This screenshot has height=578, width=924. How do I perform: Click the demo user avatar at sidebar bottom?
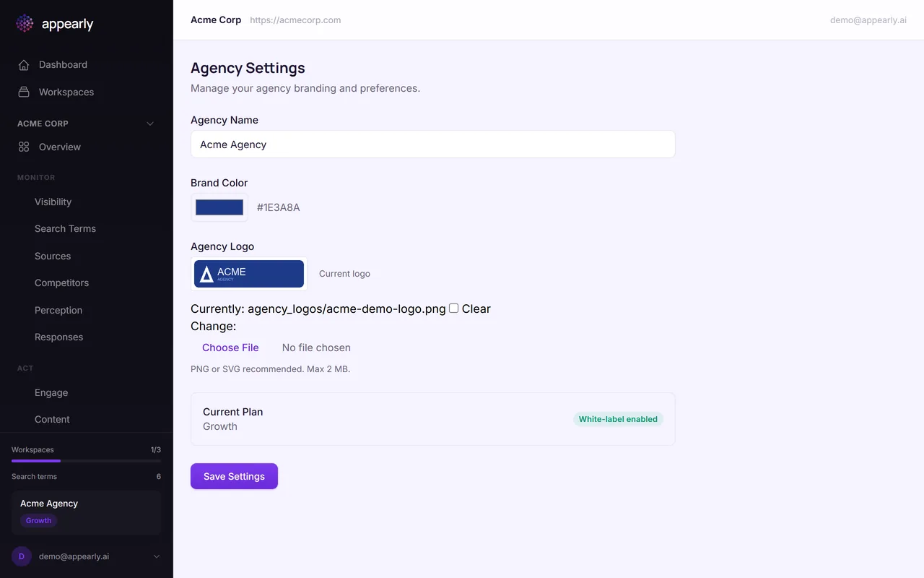(x=21, y=556)
